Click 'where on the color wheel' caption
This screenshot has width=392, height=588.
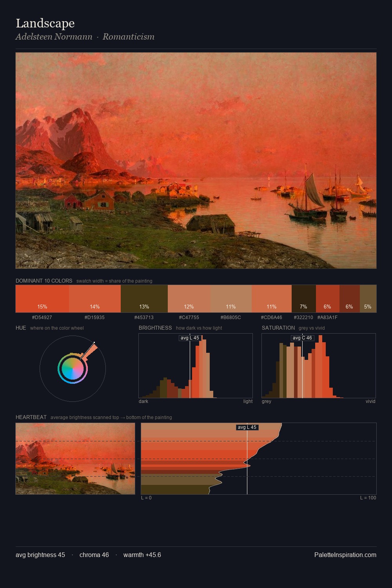57,328
